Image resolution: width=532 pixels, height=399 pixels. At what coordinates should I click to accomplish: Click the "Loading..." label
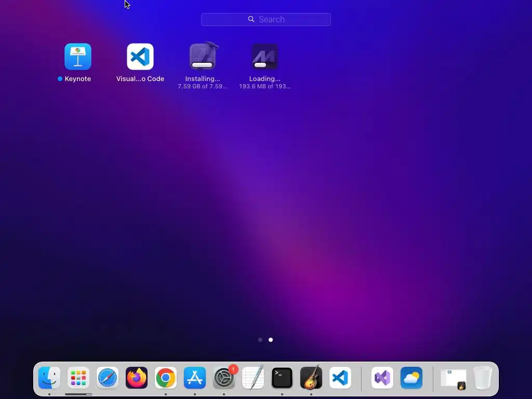pyautogui.click(x=264, y=79)
